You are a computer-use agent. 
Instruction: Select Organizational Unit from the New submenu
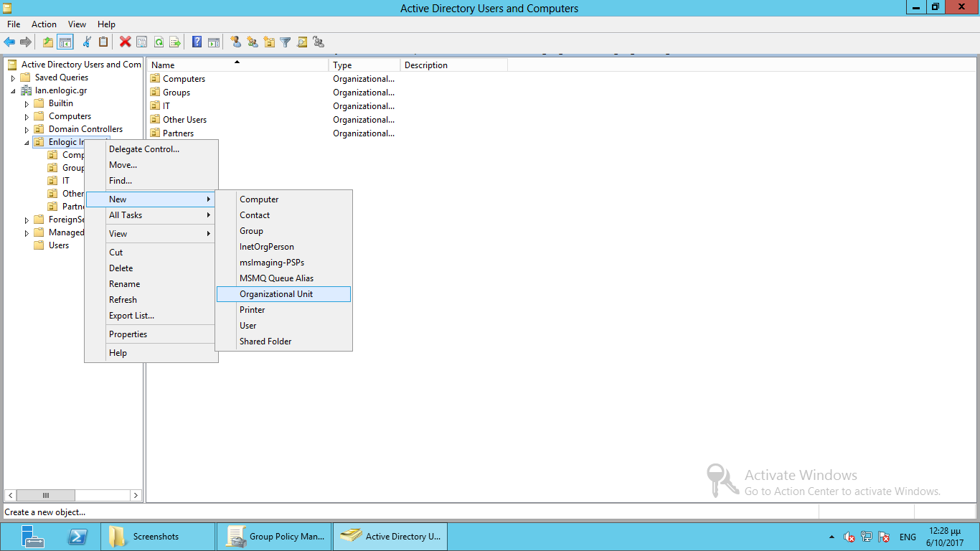[x=283, y=294]
